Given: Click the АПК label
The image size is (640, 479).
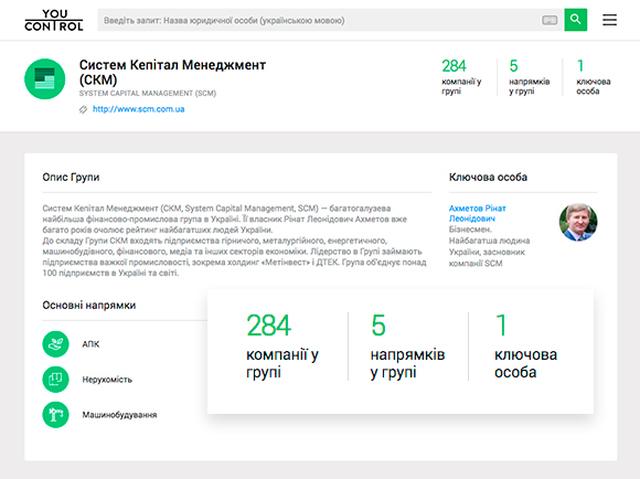Looking at the screenshot, I should tap(91, 344).
